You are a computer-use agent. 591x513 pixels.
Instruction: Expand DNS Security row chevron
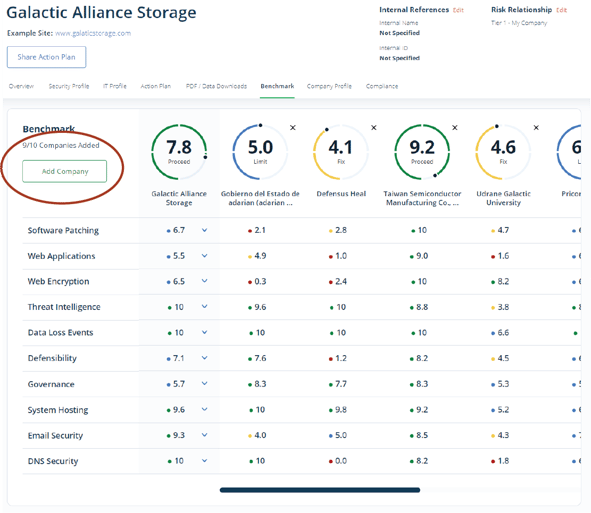(x=204, y=461)
